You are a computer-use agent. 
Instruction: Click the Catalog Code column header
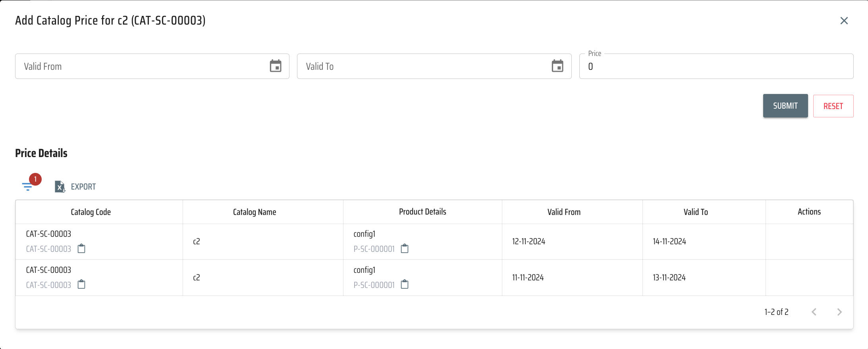coord(91,212)
